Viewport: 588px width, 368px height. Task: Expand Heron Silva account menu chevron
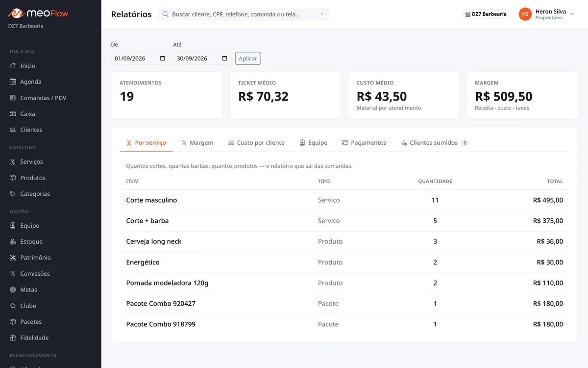click(x=572, y=14)
